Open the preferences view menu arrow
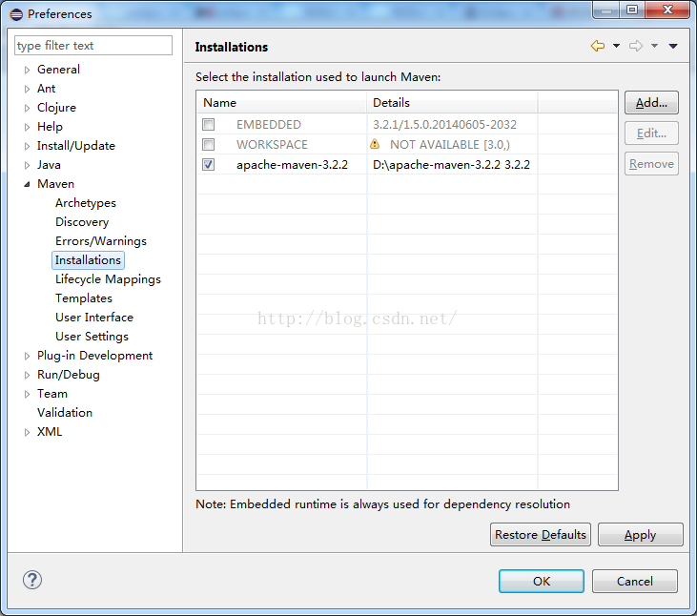697x616 pixels. [x=673, y=46]
